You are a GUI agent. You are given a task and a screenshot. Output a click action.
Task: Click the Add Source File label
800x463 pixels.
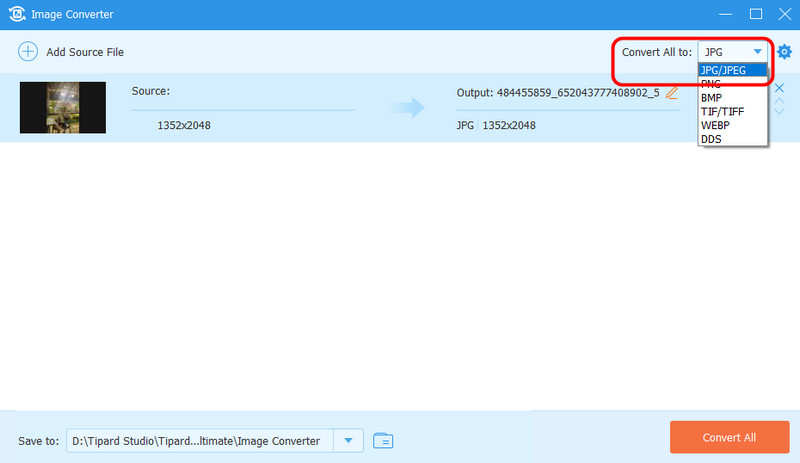[85, 51]
